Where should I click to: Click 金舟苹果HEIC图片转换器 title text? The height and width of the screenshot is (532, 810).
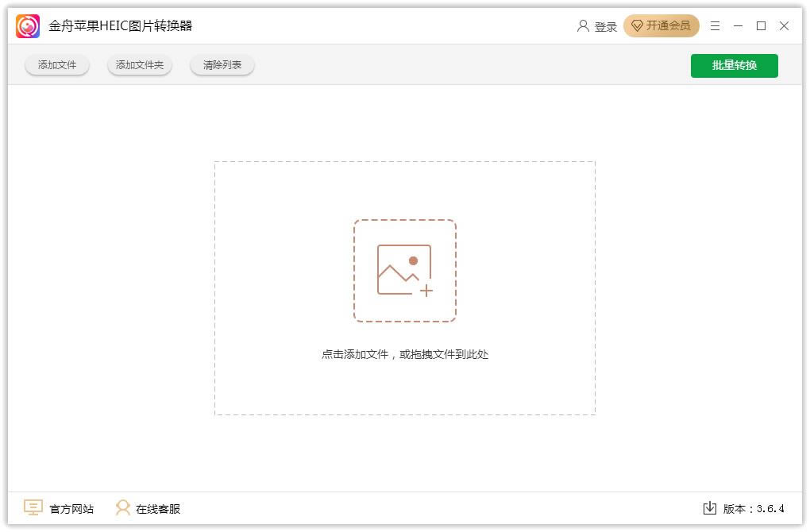pyautogui.click(x=121, y=26)
